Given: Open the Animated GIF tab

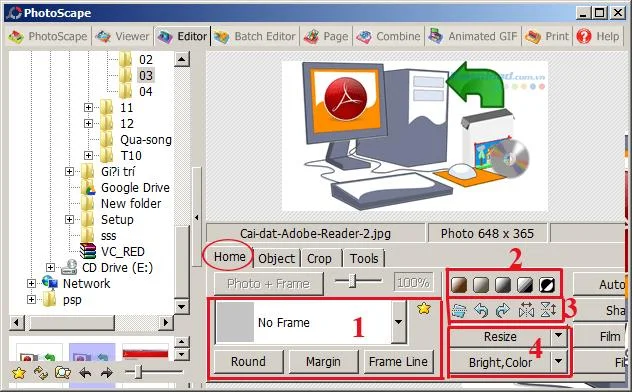Looking at the screenshot, I should click(473, 37).
